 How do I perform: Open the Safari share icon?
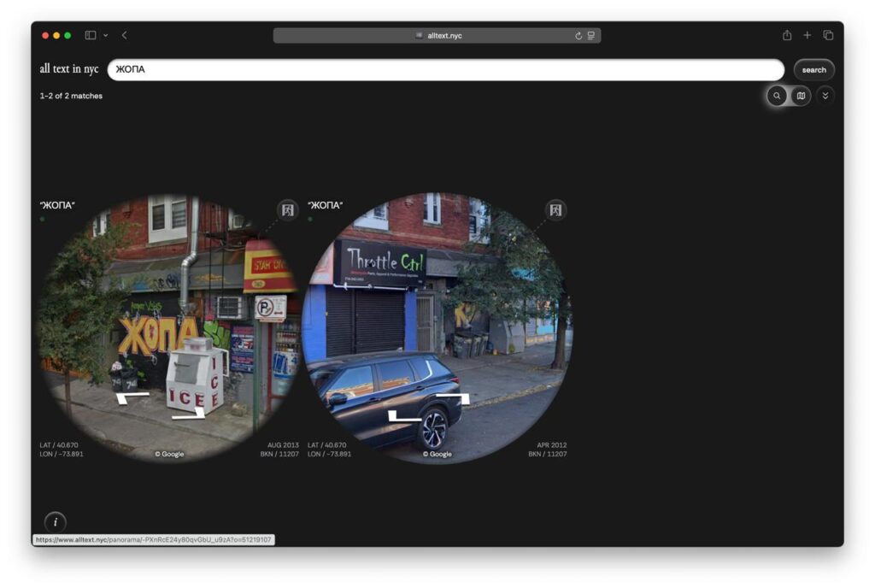[787, 35]
